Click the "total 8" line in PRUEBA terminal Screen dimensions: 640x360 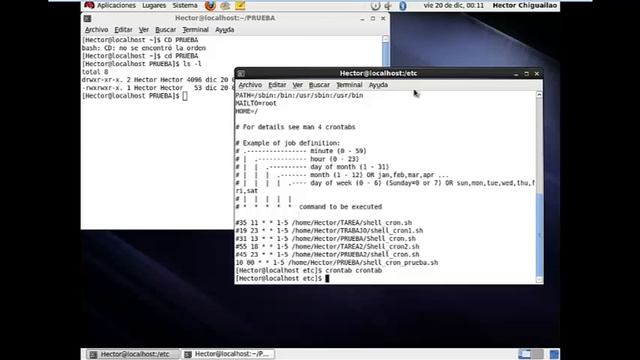click(x=95, y=72)
